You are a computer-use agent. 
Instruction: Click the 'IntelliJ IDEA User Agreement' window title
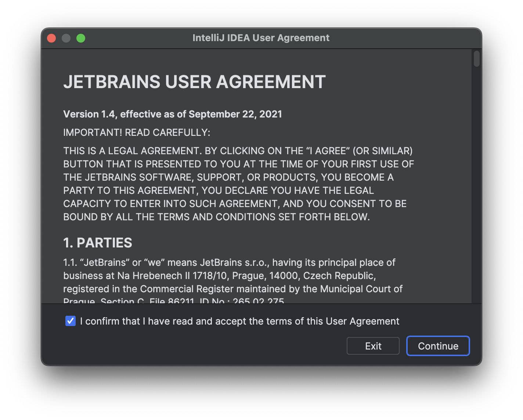(261, 38)
